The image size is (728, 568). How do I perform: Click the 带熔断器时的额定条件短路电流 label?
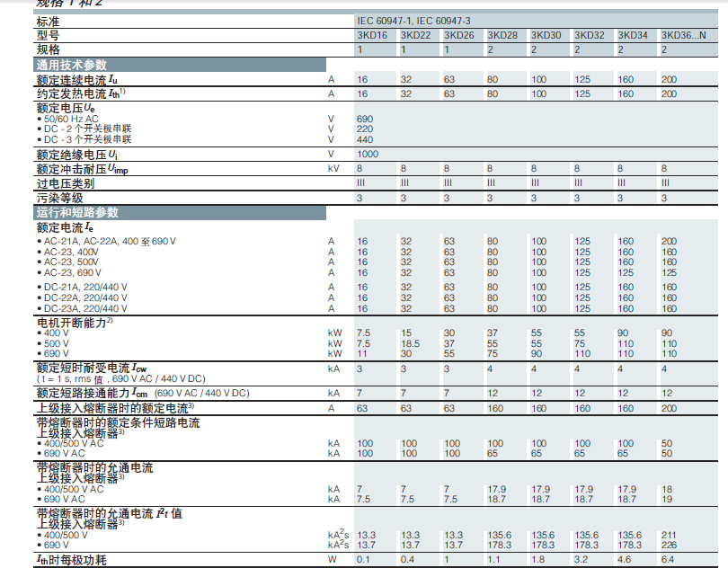pyautogui.click(x=119, y=423)
